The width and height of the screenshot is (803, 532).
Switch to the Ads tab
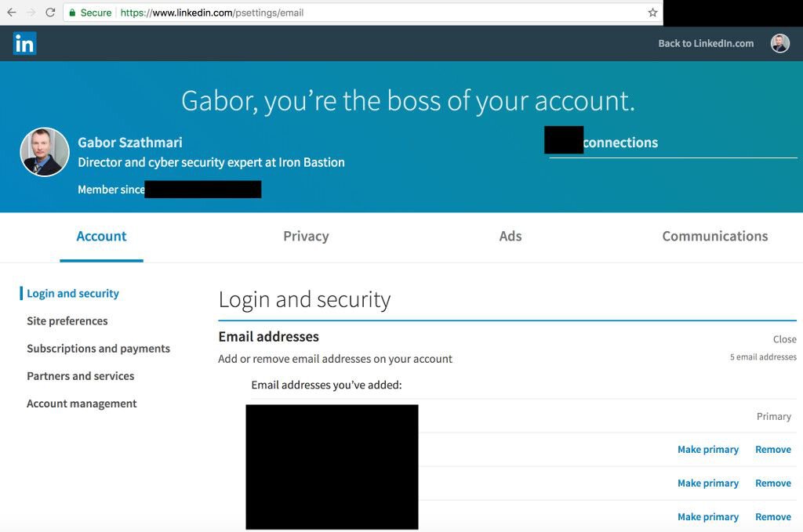pyautogui.click(x=511, y=237)
